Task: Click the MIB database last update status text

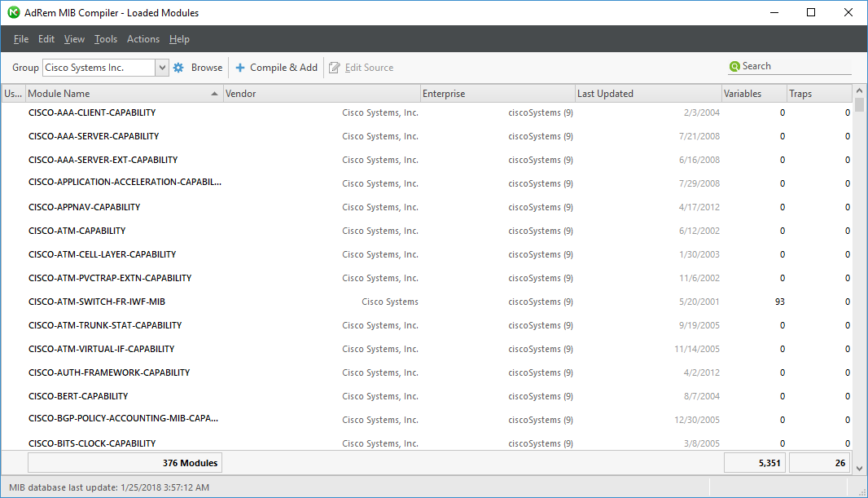Action: click(109, 487)
